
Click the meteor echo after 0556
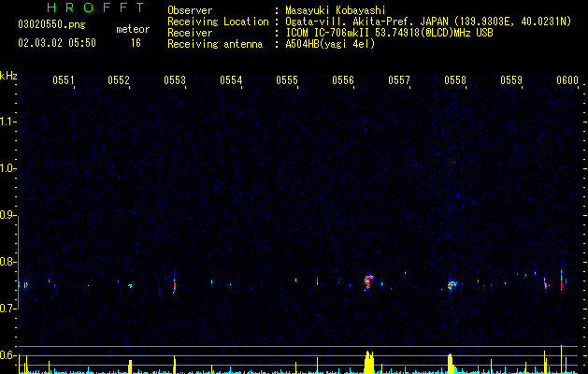coord(368,282)
